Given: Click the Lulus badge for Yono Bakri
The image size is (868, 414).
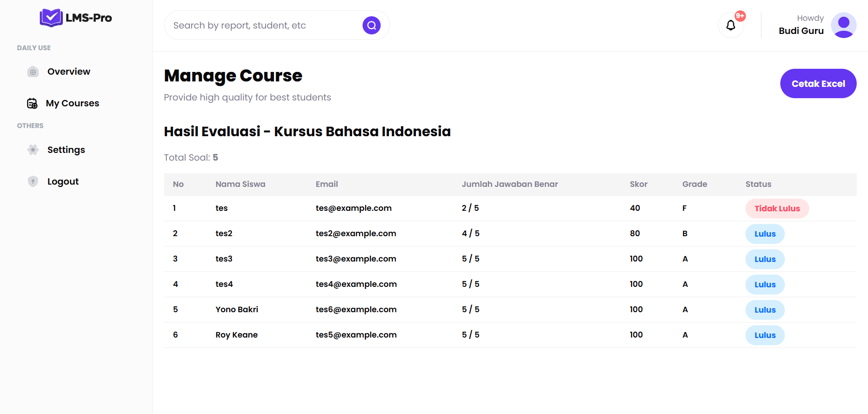Looking at the screenshot, I should click(x=765, y=310).
